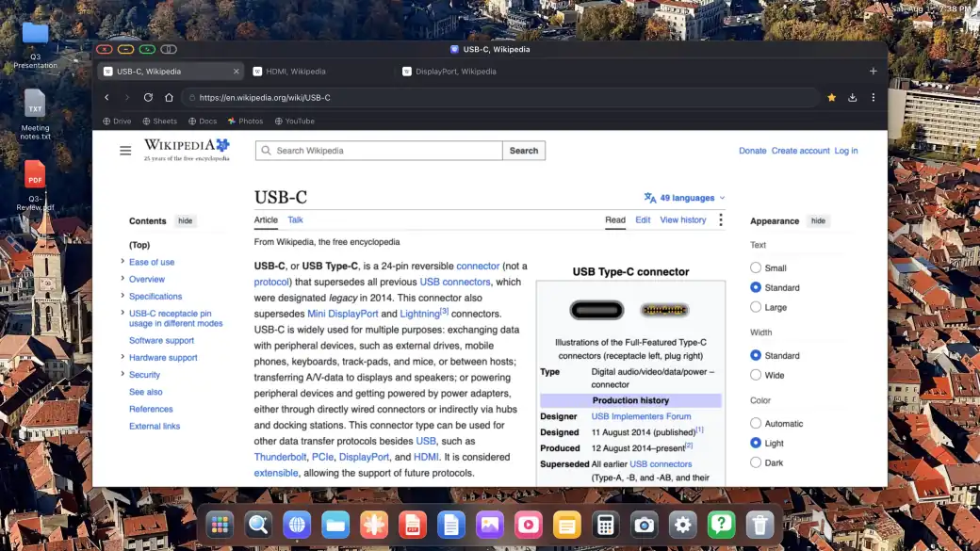Click the sidebar tiling window button
The width and height of the screenshot is (980, 551).
pos(169,49)
